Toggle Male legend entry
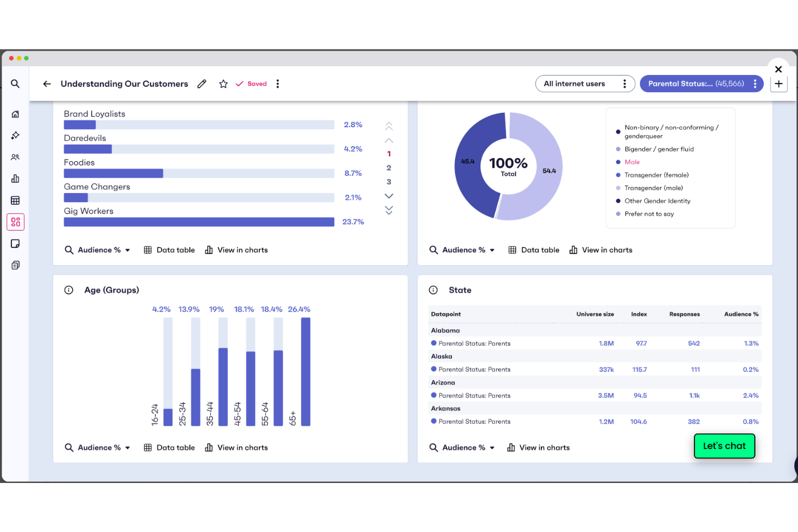Image resolution: width=798 pixels, height=532 pixels. click(x=628, y=162)
